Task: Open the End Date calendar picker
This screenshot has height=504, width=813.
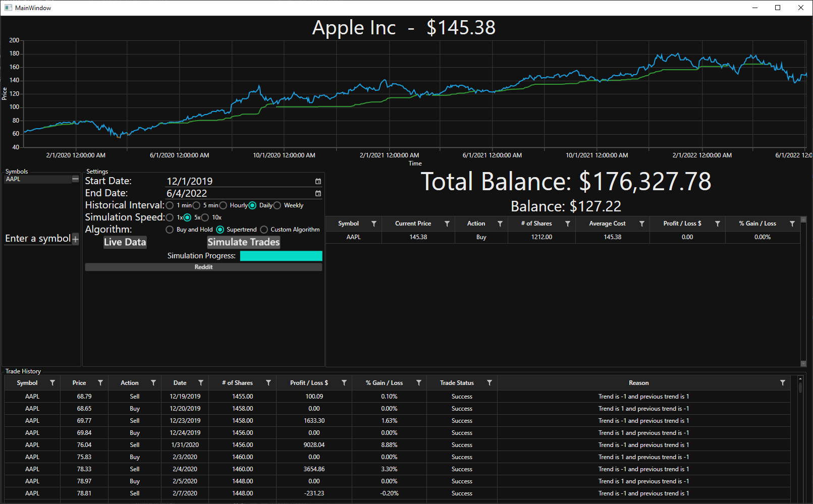Action: coord(318,193)
